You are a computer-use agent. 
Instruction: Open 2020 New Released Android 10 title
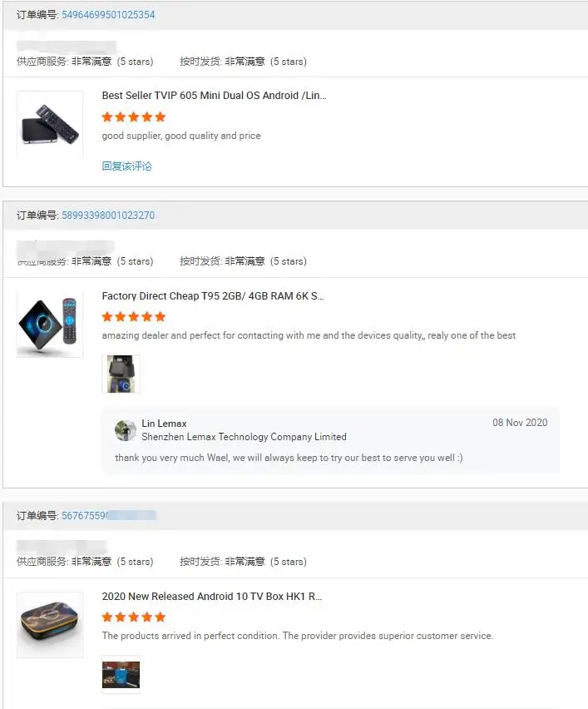(x=211, y=596)
